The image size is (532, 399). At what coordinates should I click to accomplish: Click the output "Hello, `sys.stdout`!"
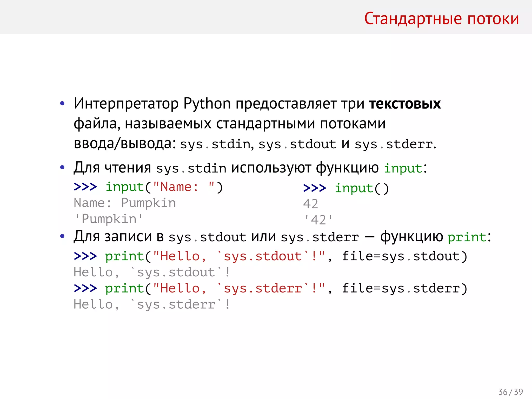[x=152, y=272]
